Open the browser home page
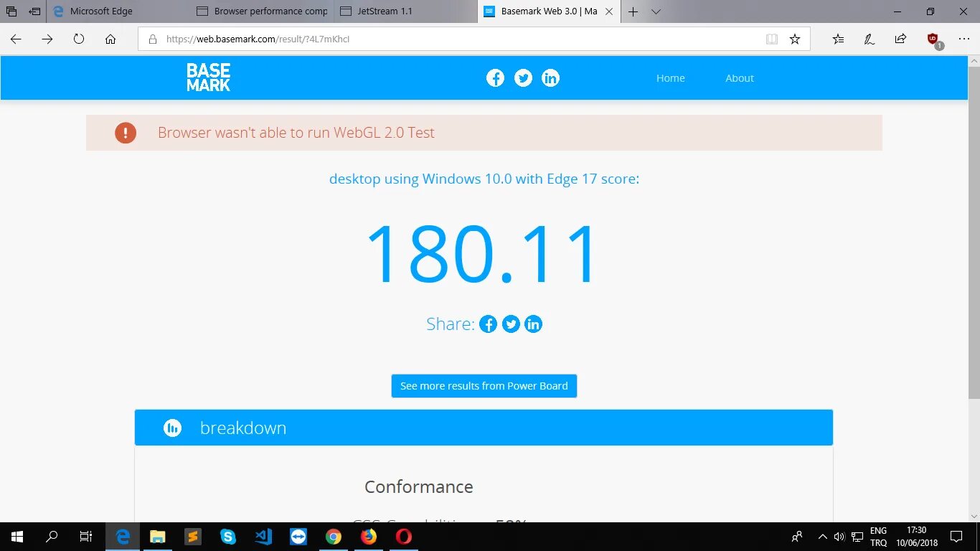This screenshot has height=551, width=980. (110, 39)
